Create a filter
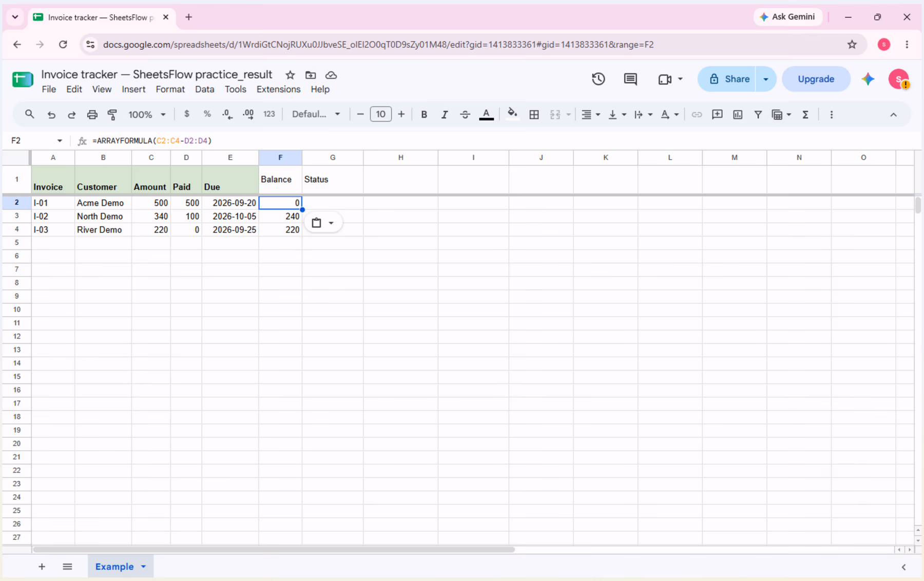Viewport: 924px width, 581px height. click(758, 114)
